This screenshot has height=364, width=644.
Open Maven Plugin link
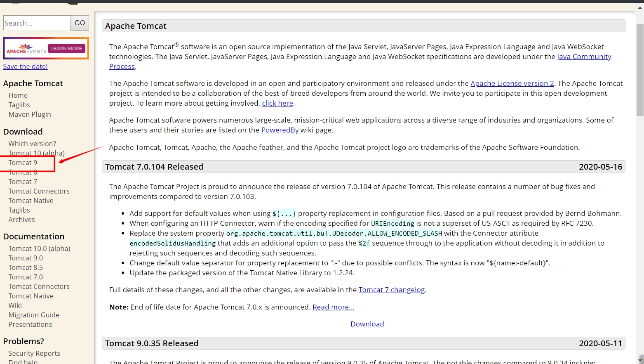[x=30, y=114]
